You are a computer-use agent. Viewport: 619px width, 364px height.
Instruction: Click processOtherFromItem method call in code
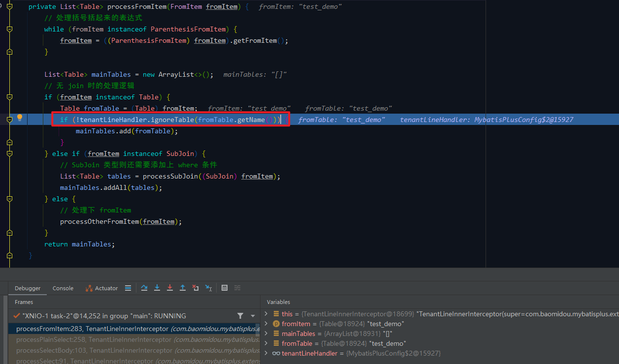(99, 221)
